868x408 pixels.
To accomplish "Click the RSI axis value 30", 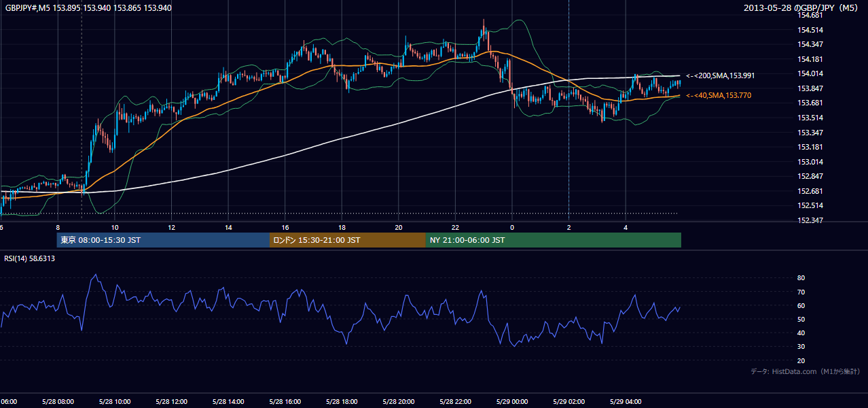I will (801, 347).
